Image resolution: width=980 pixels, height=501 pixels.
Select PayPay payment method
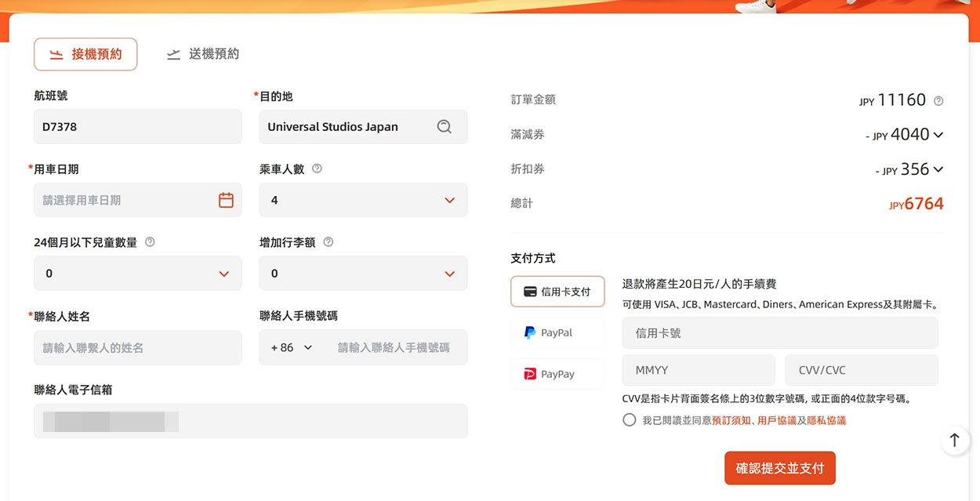pyautogui.click(x=557, y=374)
